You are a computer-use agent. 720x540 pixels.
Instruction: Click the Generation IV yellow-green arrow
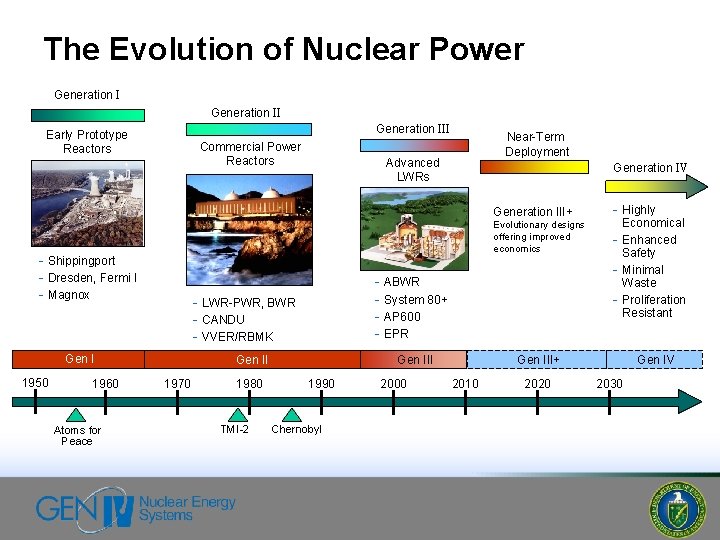pos(656,186)
